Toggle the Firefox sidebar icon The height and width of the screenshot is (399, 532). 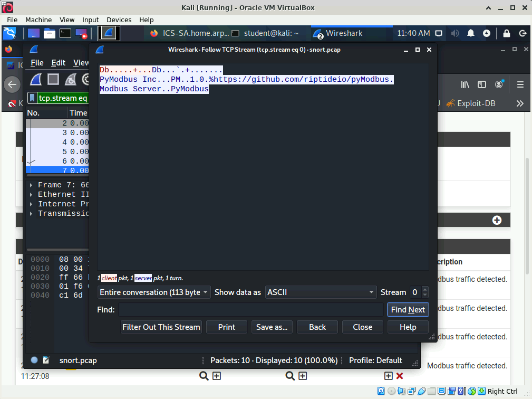click(482, 84)
